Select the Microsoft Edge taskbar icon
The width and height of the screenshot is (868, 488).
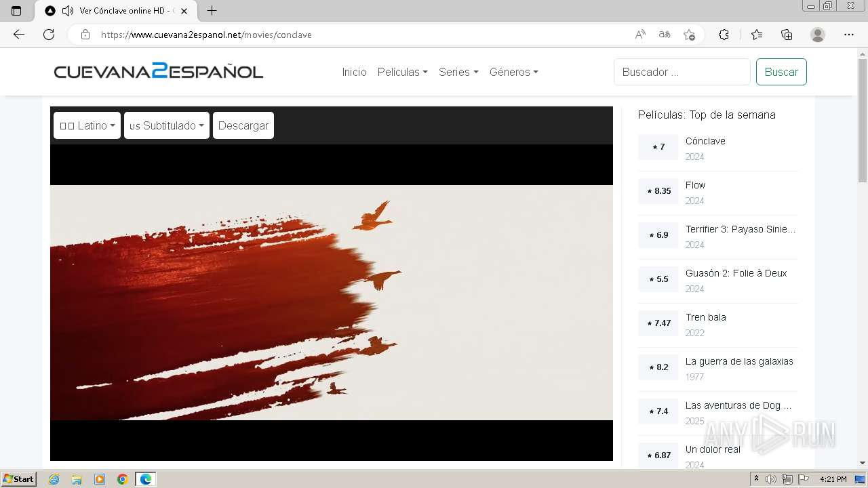146,479
